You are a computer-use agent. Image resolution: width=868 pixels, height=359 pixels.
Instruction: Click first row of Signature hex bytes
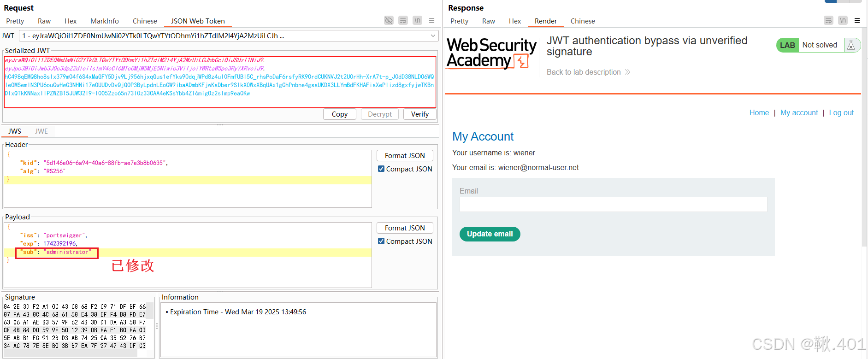(x=75, y=306)
